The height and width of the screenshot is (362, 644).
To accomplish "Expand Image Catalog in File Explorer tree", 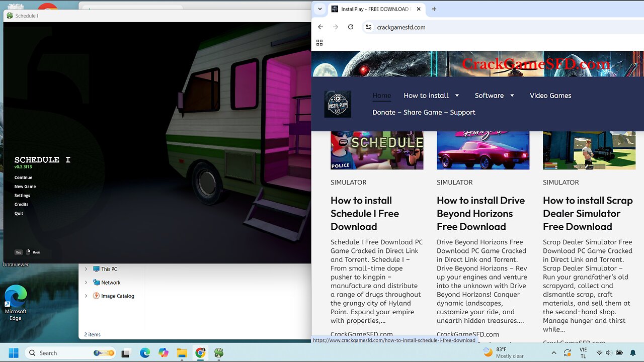I will 86,296.
